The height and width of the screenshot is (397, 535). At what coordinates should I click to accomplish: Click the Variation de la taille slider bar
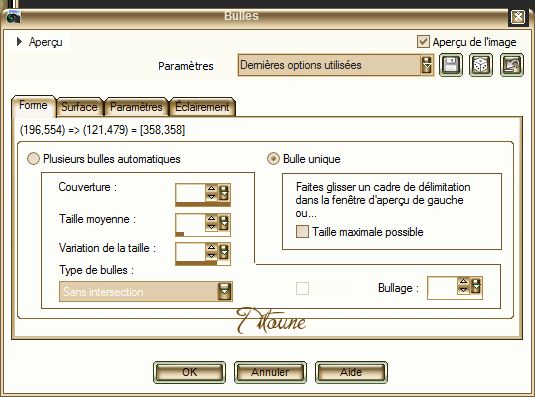click(203, 263)
